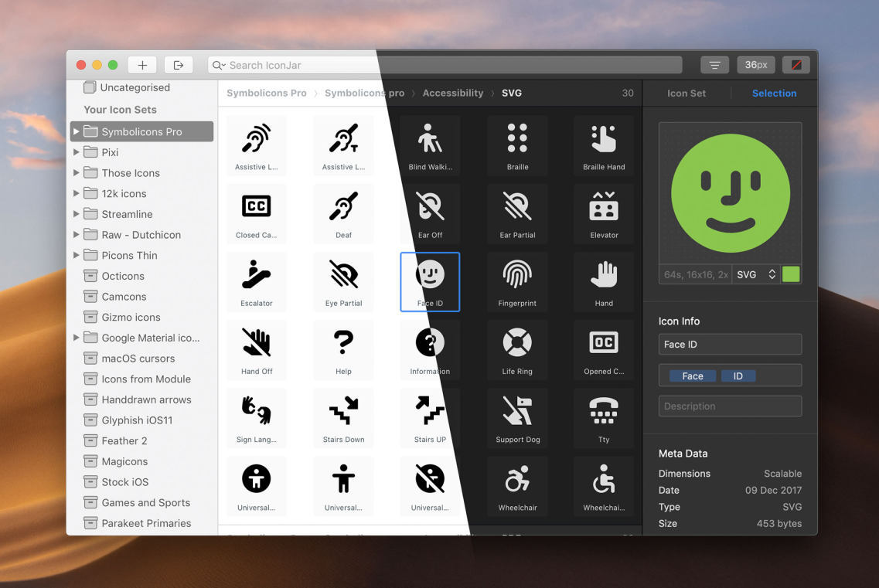Collapse the Symbolicons Pro folder triangle
This screenshot has height=588, width=879.
click(77, 131)
